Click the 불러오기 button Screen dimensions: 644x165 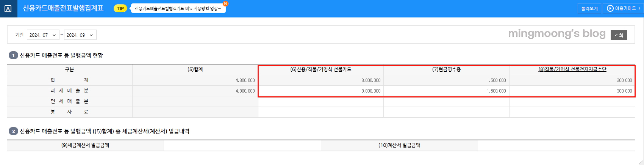589,8
